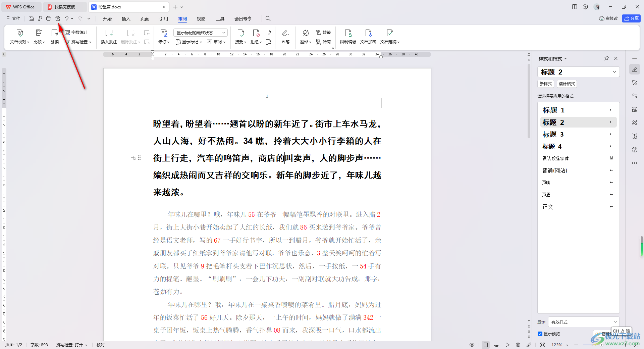Open 文档加密 document encryption
Viewport: 644px width, 349px height.
point(368,37)
